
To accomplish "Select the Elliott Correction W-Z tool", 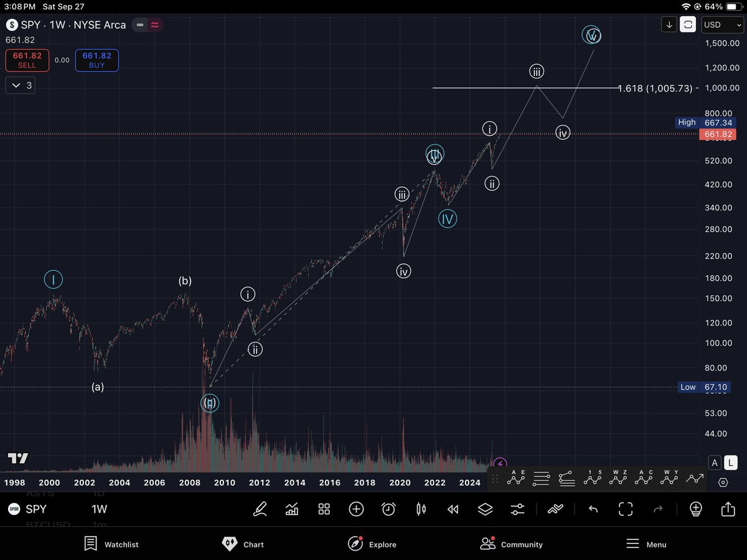I will coord(618,478).
